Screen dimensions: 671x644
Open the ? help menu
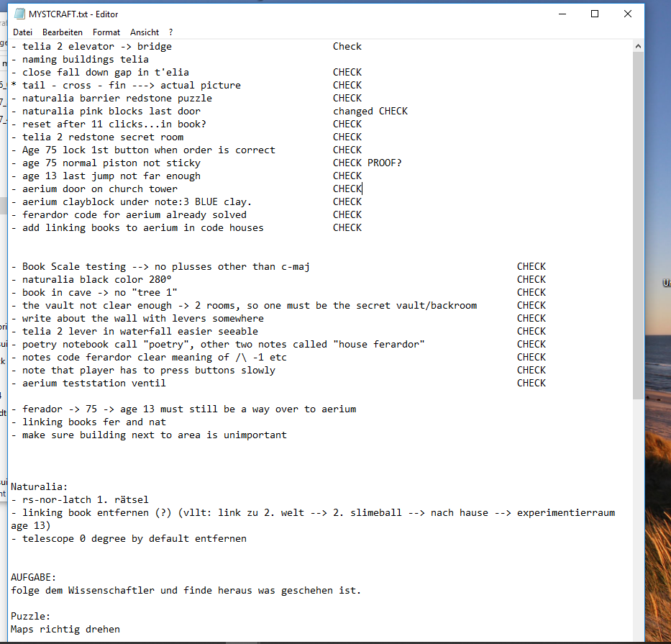click(171, 32)
